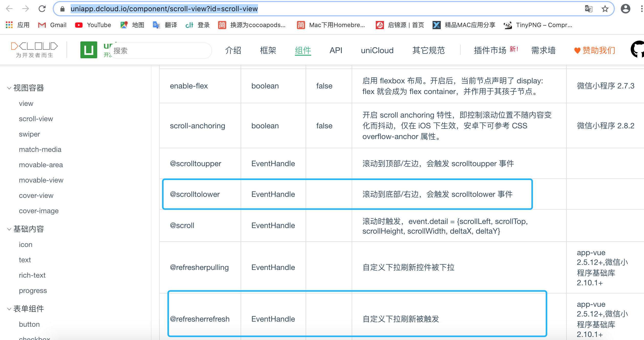Screen dimensions: 644x340
Task: Click the DCloud logo
Action: tap(35, 50)
